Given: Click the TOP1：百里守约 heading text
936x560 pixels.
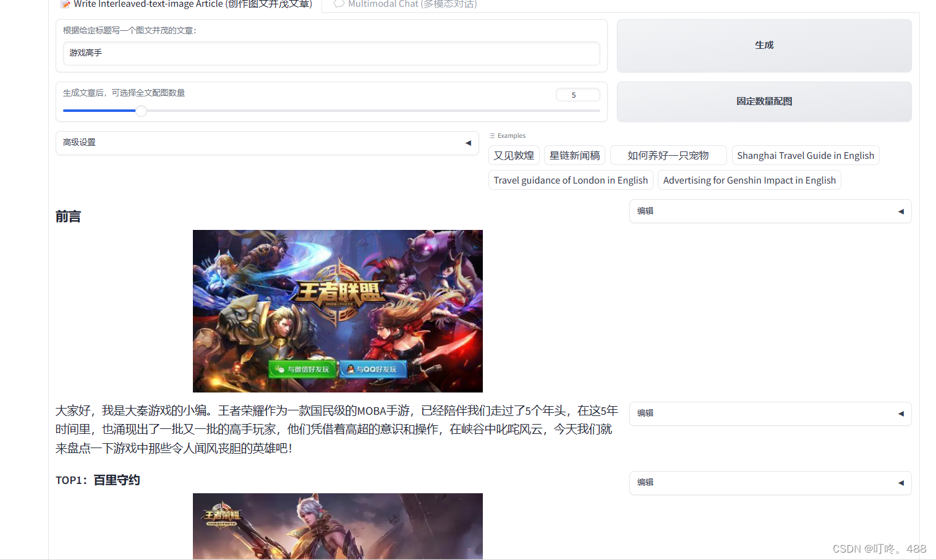Looking at the screenshot, I should (x=98, y=480).
